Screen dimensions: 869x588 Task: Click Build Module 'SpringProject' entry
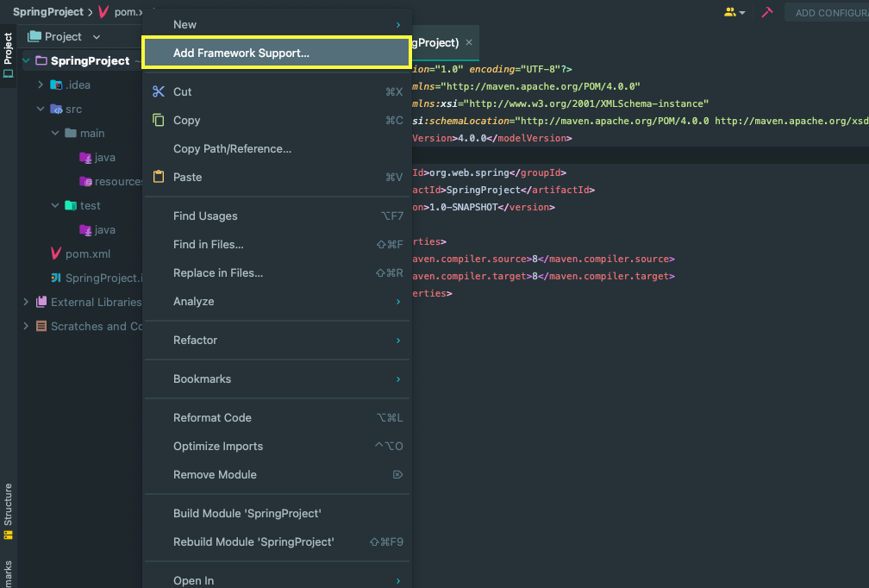click(x=276, y=514)
